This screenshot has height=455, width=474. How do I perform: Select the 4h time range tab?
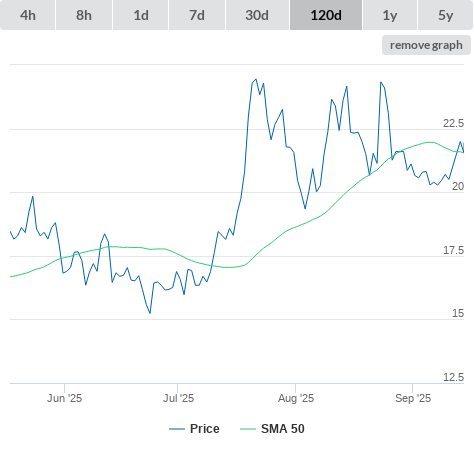click(x=28, y=15)
